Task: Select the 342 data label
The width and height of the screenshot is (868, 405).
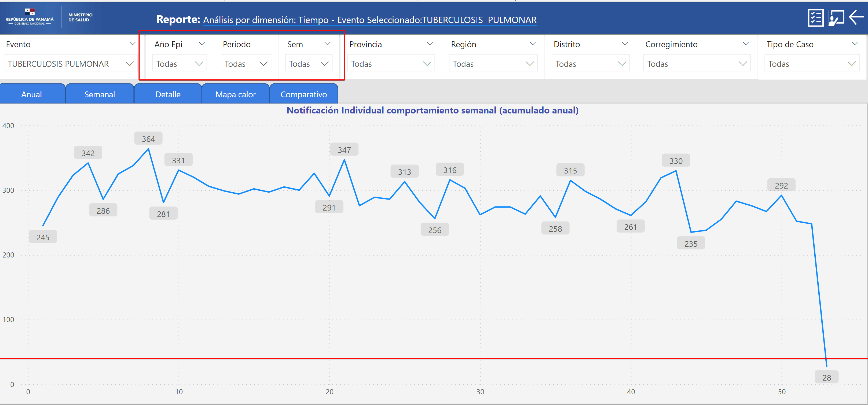Action: (x=88, y=153)
